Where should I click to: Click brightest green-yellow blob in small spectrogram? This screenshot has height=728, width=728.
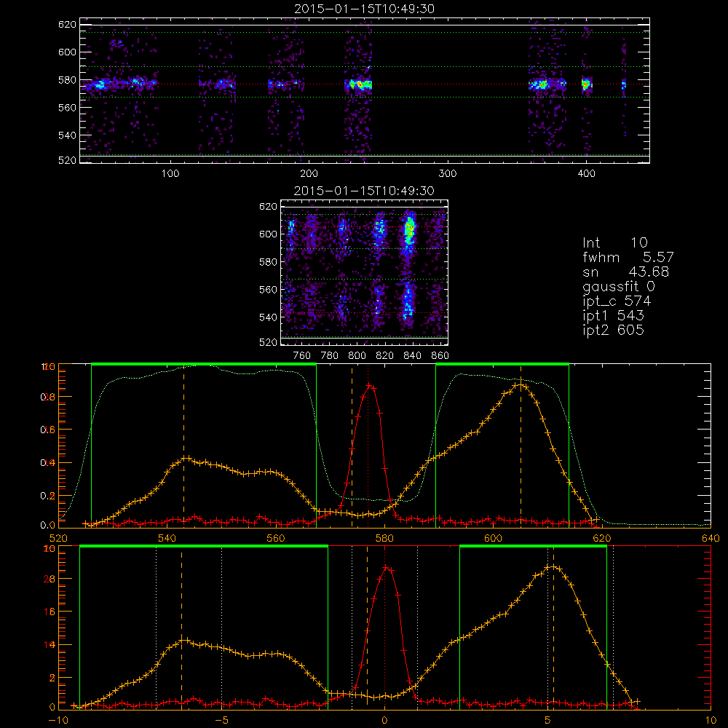coord(409,229)
